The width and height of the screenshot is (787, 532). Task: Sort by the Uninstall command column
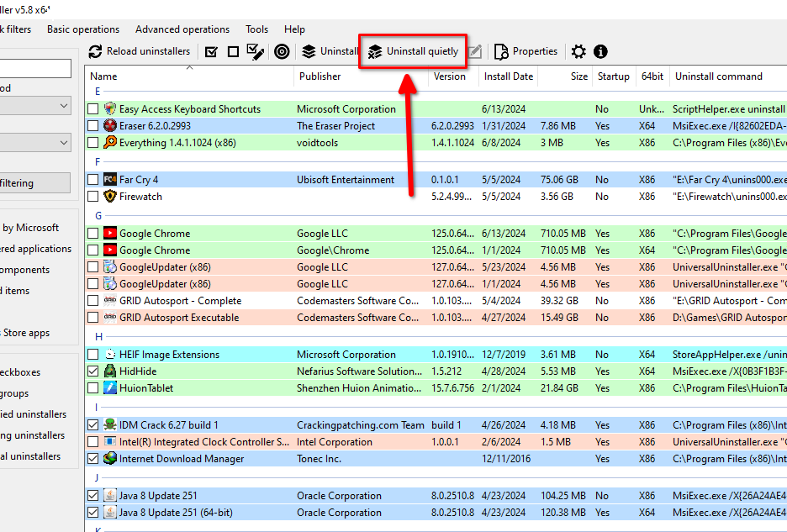click(x=728, y=76)
